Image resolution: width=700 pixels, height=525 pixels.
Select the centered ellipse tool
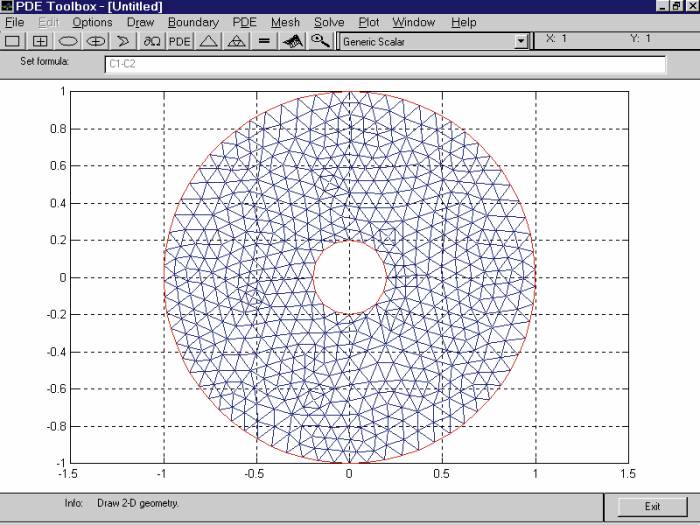click(x=96, y=41)
